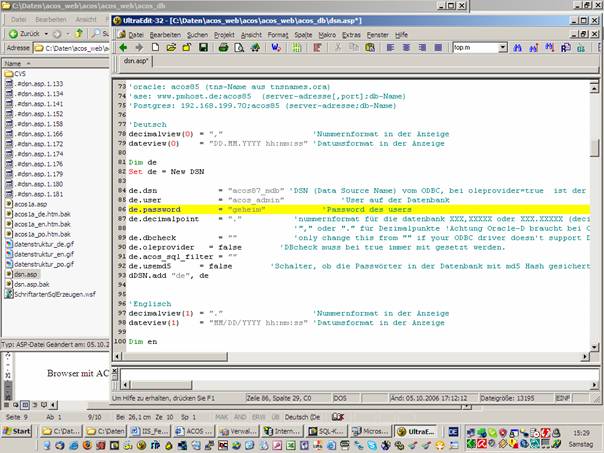Image resolution: width=604 pixels, height=453 pixels.
Task: Click the editor horizontal scrollbar right arrow
Action: [x=585, y=357]
